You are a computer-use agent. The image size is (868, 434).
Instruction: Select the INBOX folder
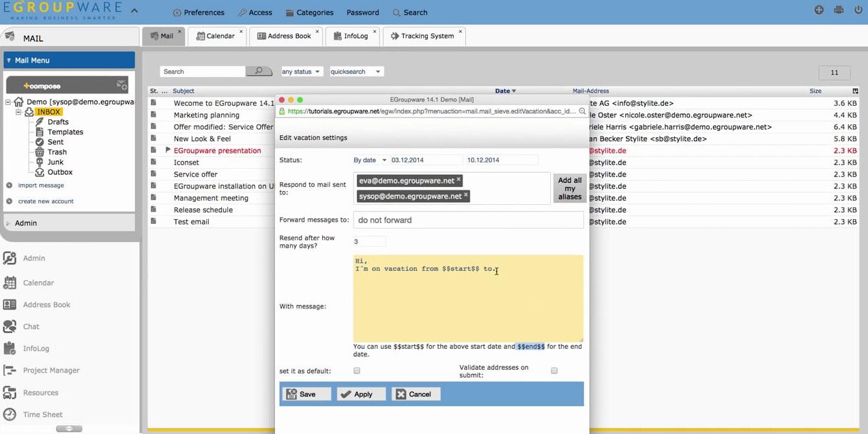pyautogui.click(x=48, y=112)
